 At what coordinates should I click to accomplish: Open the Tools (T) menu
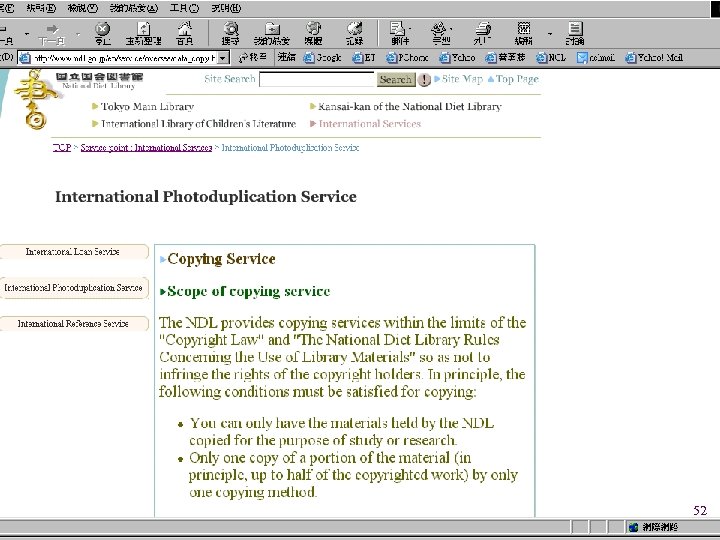(x=184, y=8)
